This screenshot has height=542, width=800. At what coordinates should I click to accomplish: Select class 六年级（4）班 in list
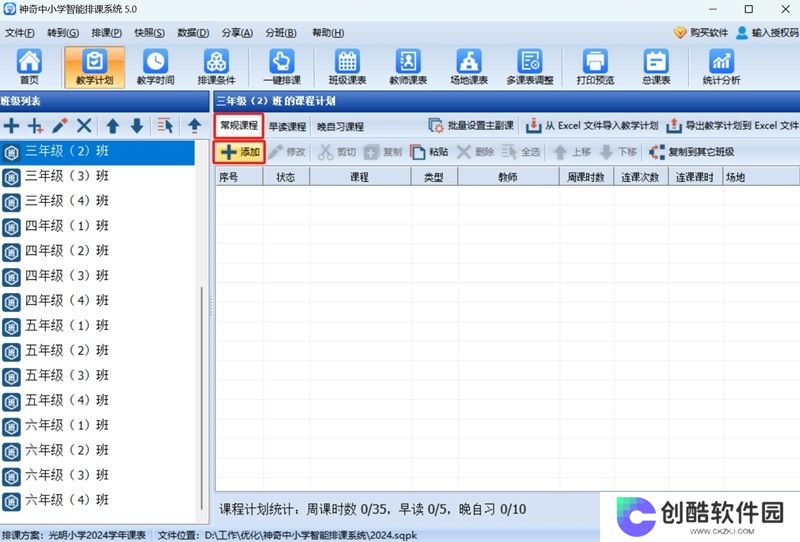point(97,501)
